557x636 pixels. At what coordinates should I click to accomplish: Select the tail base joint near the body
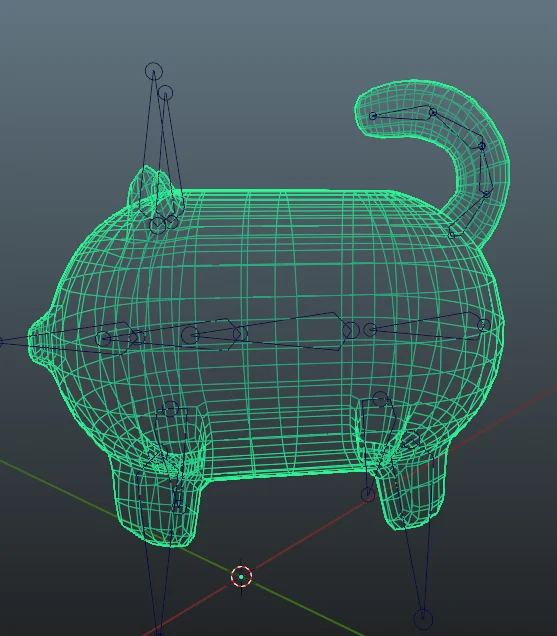coord(452,234)
